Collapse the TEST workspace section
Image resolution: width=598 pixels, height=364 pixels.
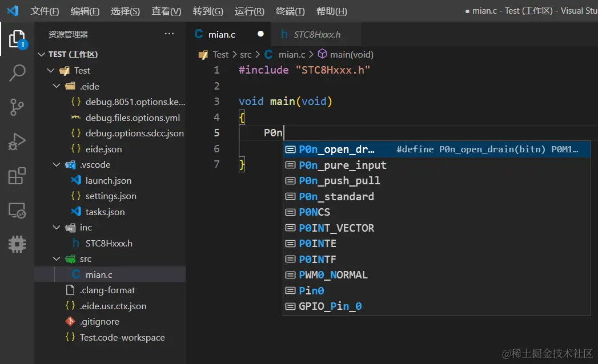[x=42, y=54]
